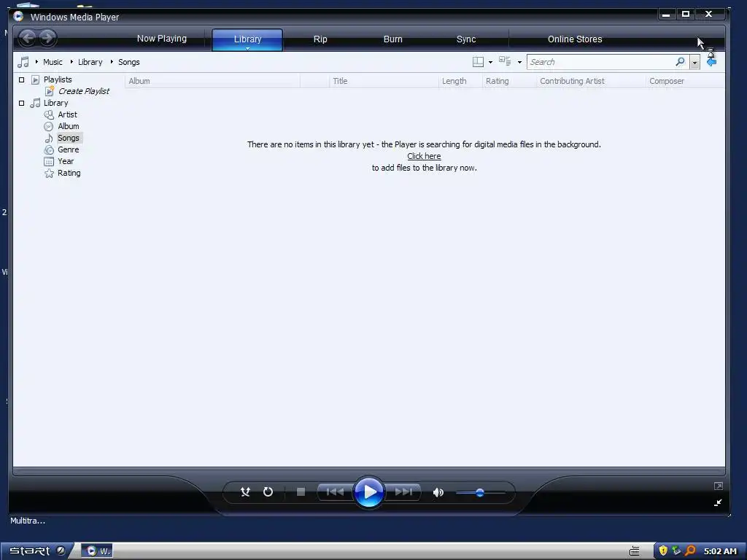This screenshot has height=560, width=747.
Task: Mute the volume speaker icon
Action: pyautogui.click(x=438, y=492)
